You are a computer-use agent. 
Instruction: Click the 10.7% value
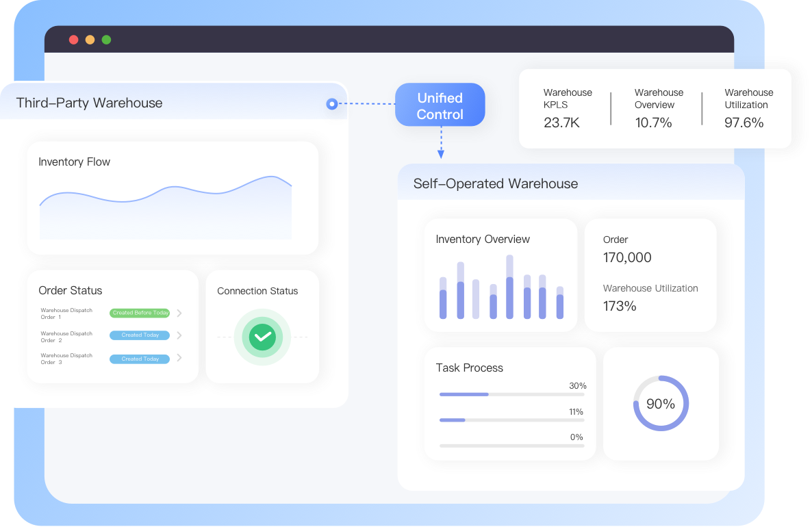(x=653, y=123)
